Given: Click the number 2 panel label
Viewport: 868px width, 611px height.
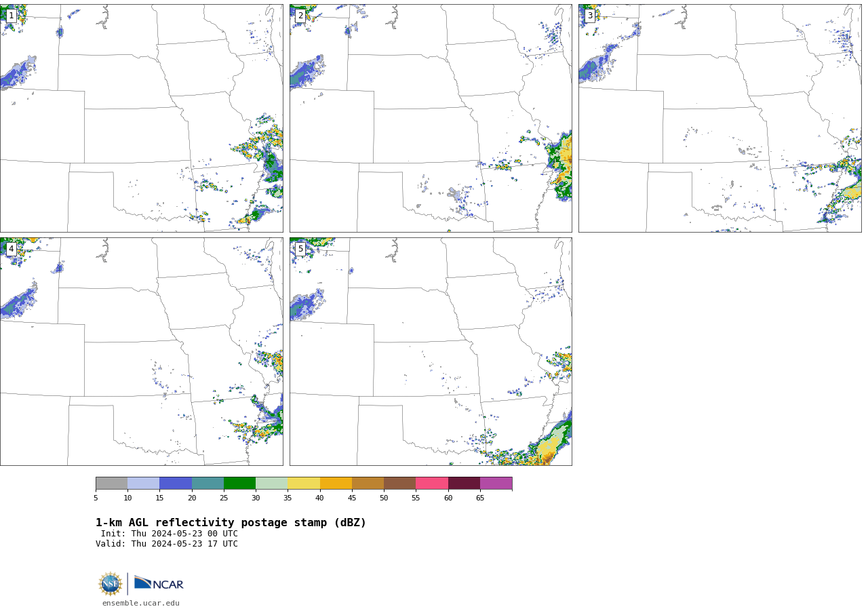Looking at the screenshot, I should click(x=300, y=16).
